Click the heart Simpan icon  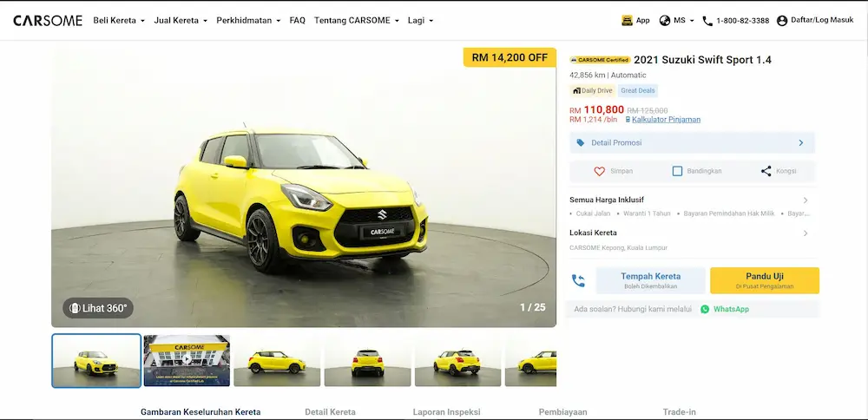pyautogui.click(x=600, y=172)
